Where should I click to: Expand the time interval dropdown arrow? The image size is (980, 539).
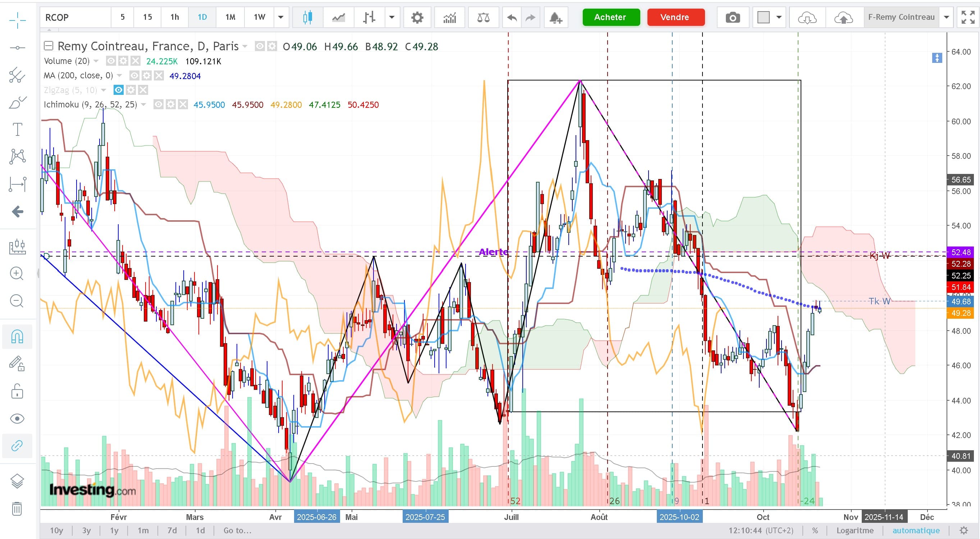pyautogui.click(x=281, y=17)
